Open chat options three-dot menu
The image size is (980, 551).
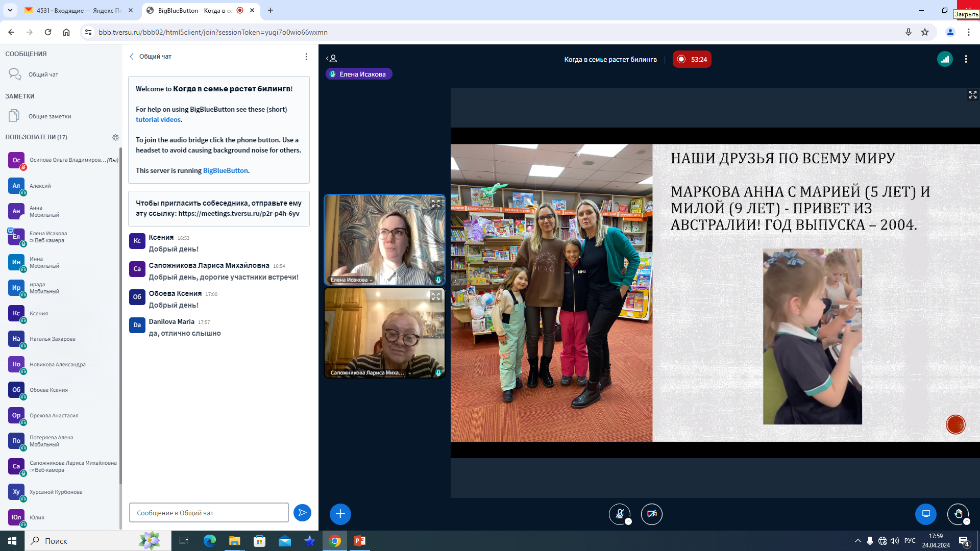click(x=306, y=57)
